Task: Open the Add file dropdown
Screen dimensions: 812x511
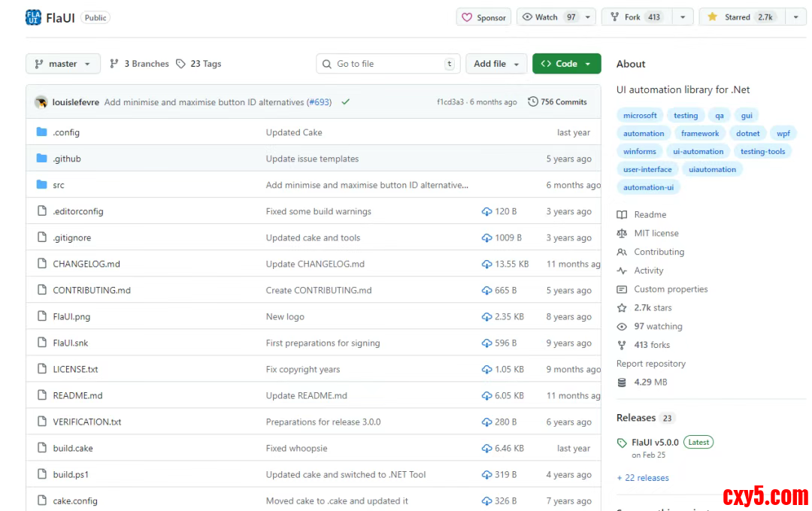Action: [496, 64]
